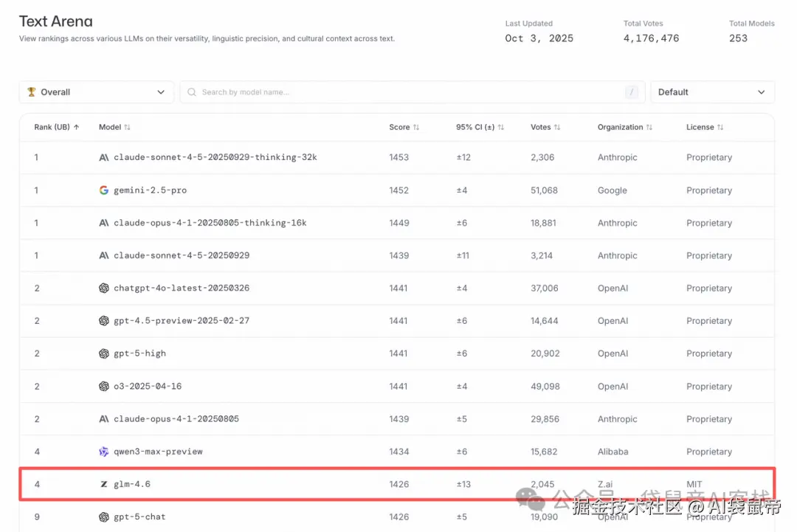The width and height of the screenshot is (797, 532).
Task: Sort by Votes column header
Action: (x=545, y=127)
